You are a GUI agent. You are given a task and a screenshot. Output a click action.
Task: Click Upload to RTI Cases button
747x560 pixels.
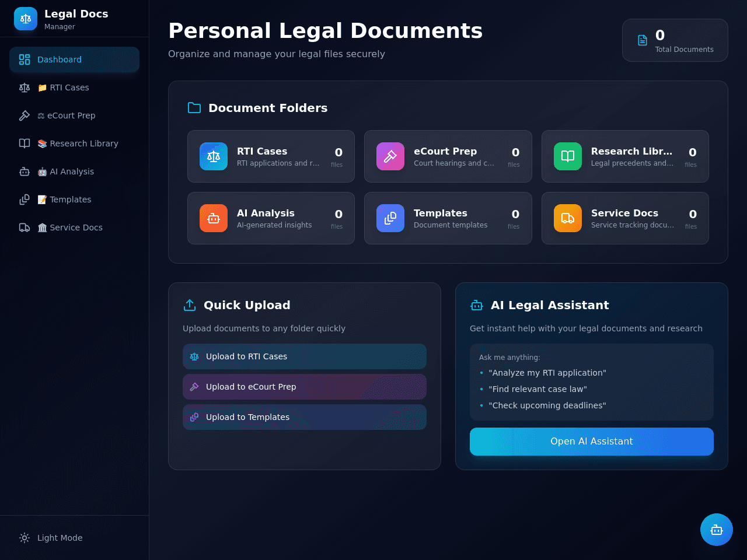[305, 356]
